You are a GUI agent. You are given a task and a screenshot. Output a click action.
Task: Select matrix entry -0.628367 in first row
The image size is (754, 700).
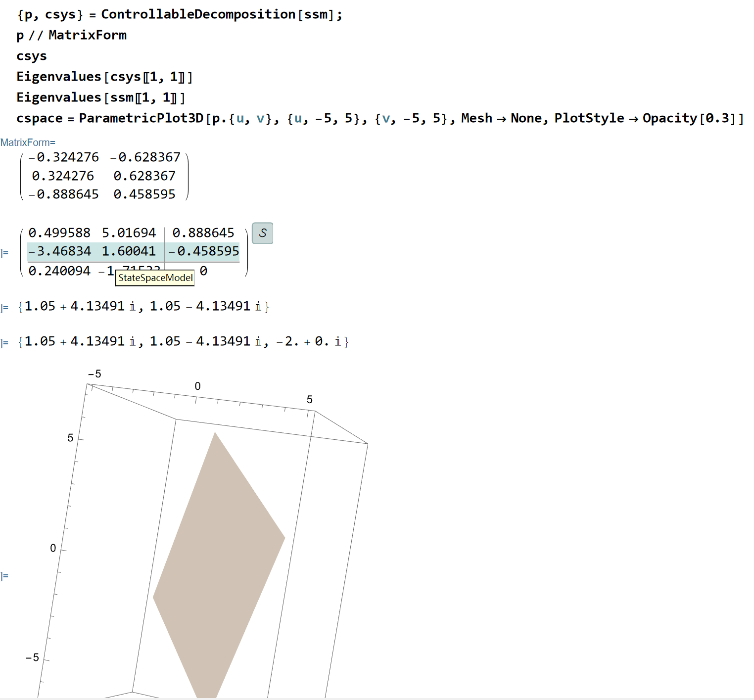pyautogui.click(x=145, y=157)
